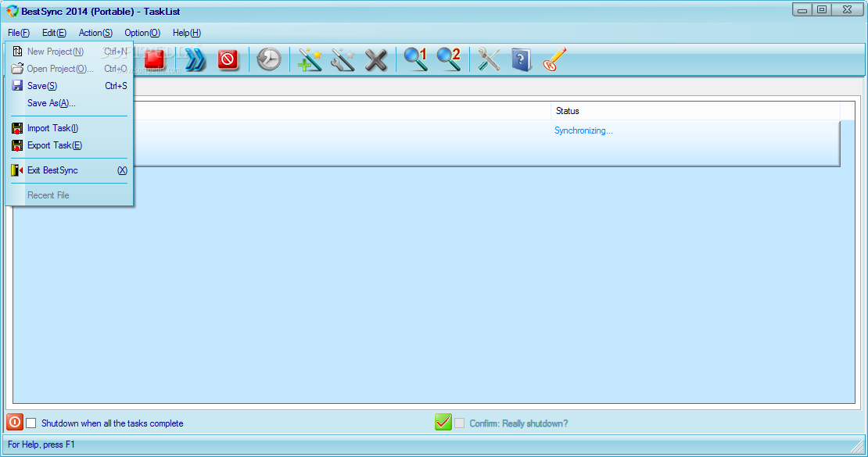868x457 pixels.
Task: Open the Option(O) menu
Action: [142, 33]
